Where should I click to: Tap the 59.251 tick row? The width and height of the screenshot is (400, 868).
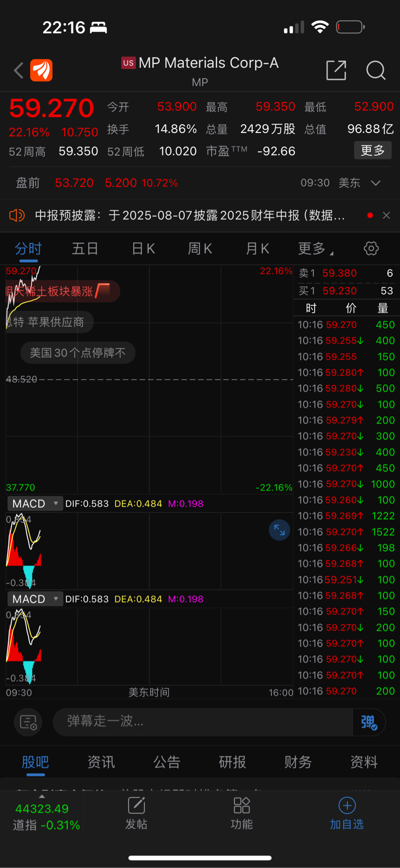(346, 580)
